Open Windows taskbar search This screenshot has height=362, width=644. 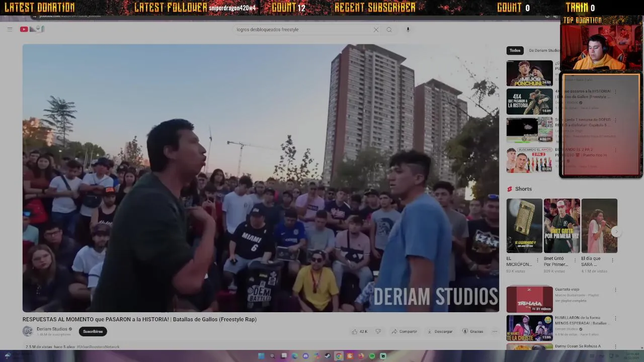pos(272,356)
